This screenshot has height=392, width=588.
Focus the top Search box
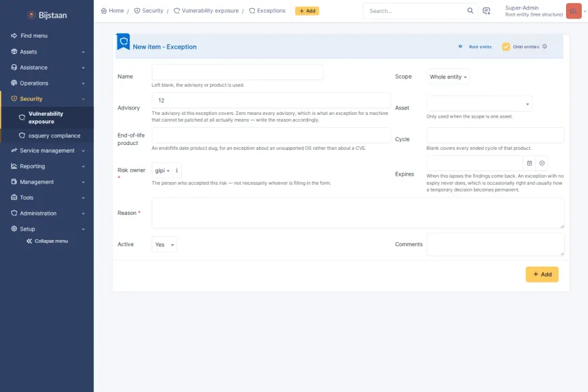pyautogui.click(x=416, y=11)
